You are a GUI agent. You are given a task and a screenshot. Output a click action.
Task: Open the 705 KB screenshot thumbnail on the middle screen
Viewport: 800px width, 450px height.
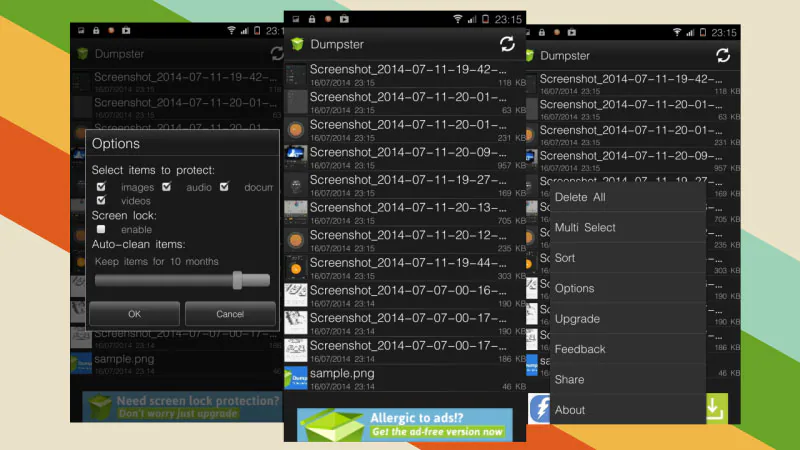tap(295, 212)
